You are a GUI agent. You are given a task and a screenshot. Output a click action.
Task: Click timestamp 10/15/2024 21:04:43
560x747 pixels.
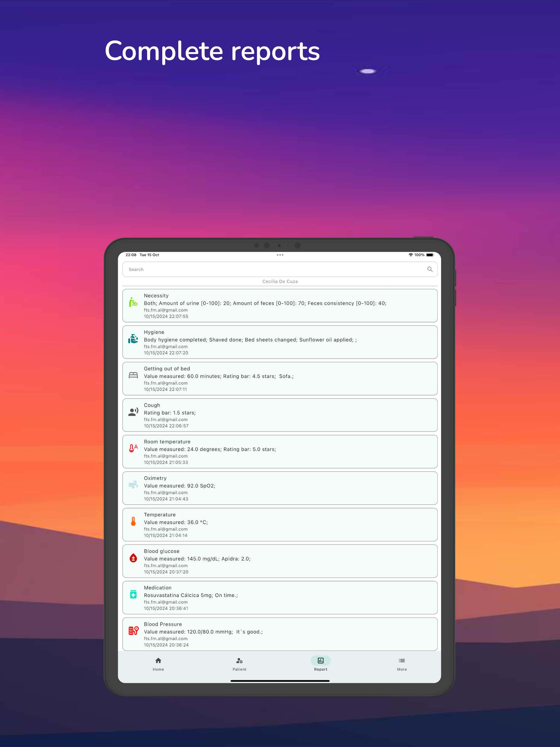pyautogui.click(x=166, y=499)
